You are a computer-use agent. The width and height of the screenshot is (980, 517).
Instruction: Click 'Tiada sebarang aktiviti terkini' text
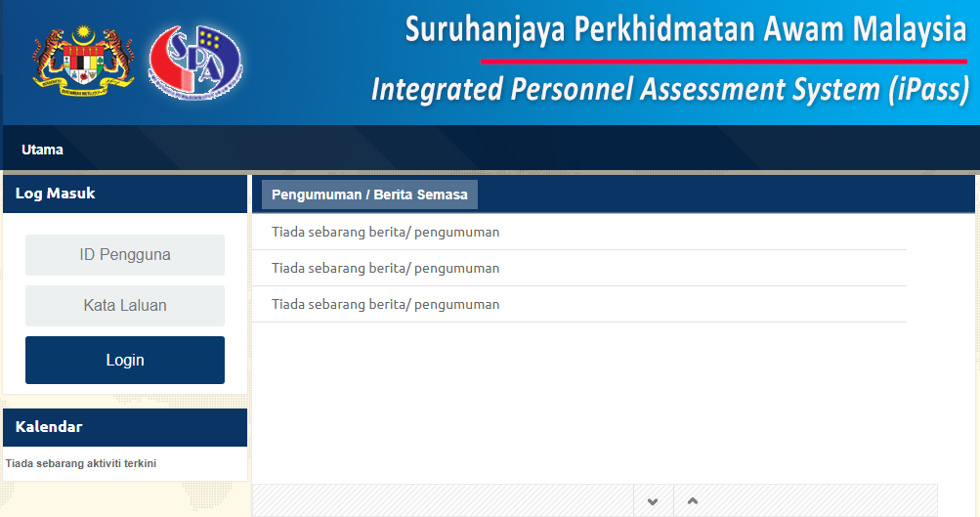[81, 463]
